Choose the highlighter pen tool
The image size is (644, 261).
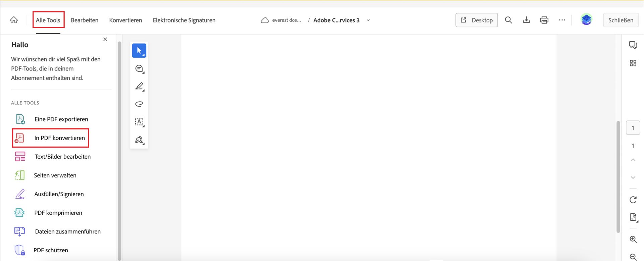coord(139,87)
